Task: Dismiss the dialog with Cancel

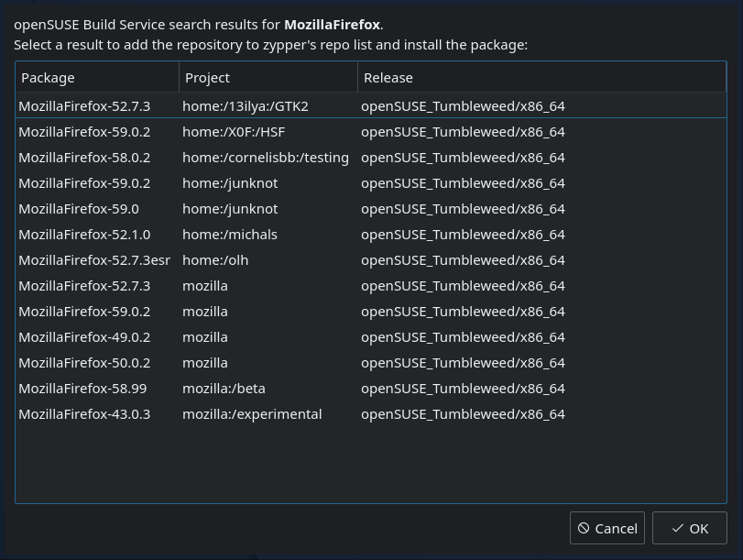Action: [607, 528]
